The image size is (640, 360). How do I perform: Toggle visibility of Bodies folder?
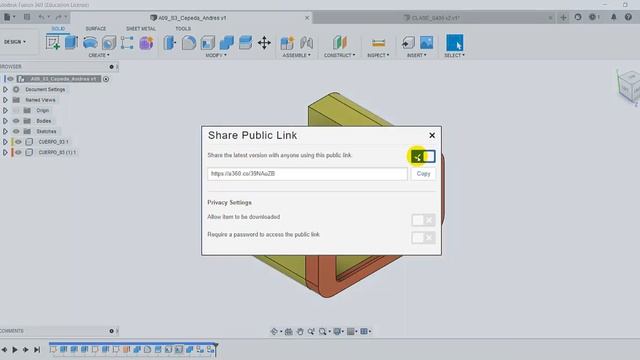tap(16, 121)
